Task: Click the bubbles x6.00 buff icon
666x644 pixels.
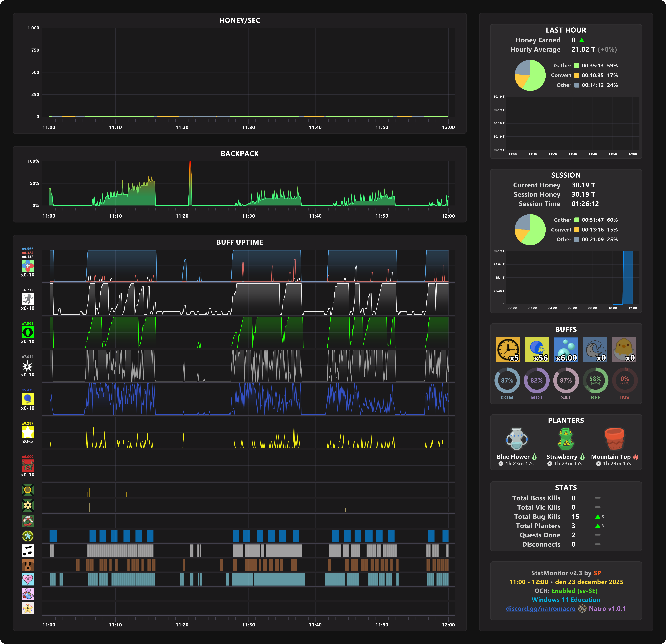Action: [x=566, y=349]
